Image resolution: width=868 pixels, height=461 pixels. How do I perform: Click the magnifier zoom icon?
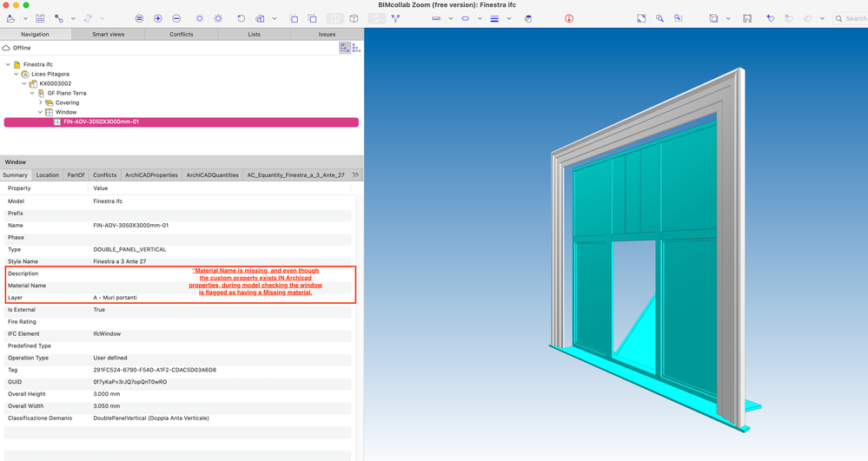tap(659, 18)
